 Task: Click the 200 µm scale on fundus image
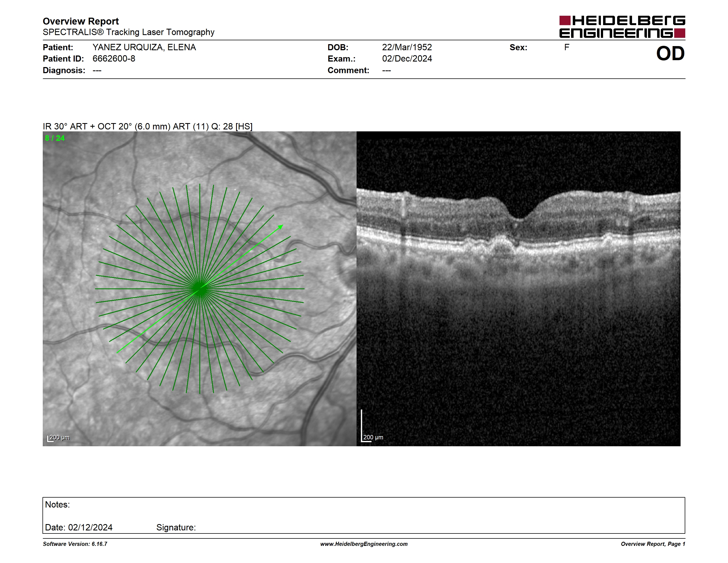tap(58, 438)
